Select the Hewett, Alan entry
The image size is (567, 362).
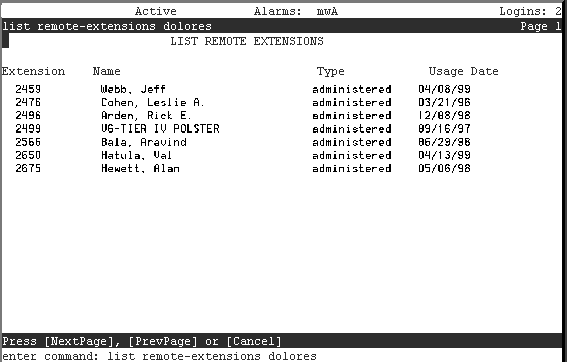tap(140, 169)
